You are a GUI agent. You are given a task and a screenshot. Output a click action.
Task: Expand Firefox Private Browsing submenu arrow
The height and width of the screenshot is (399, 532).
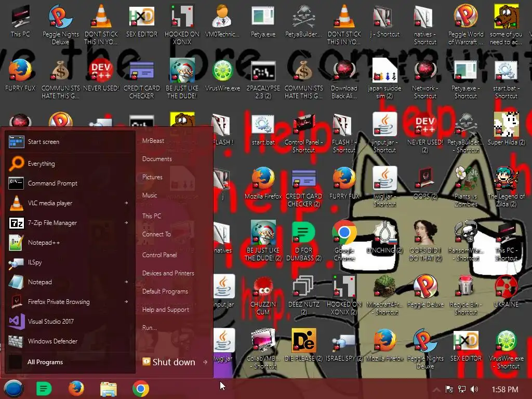click(126, 302)
